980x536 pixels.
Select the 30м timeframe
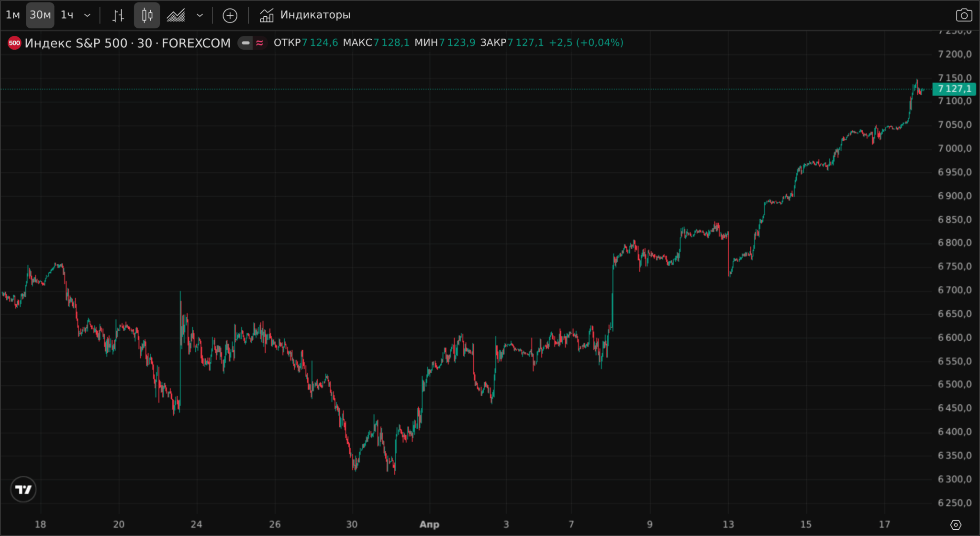[40, 15]
